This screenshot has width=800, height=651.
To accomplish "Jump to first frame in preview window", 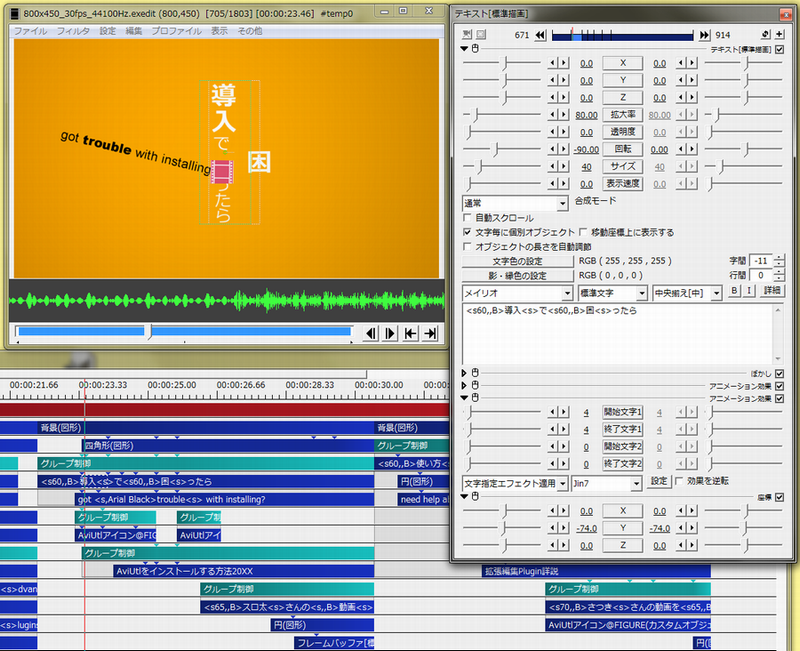I will 410,334.
